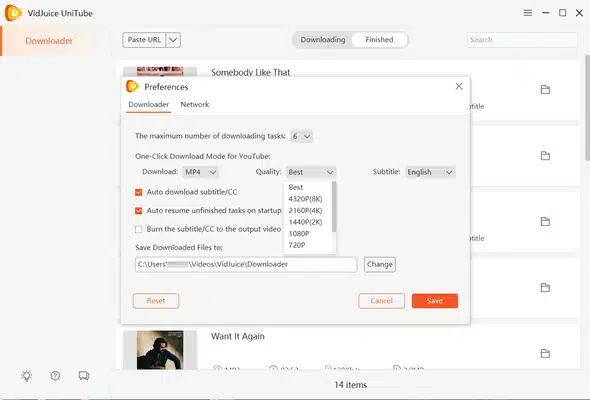
Task: Save the preferences
Action: [435, 301]
